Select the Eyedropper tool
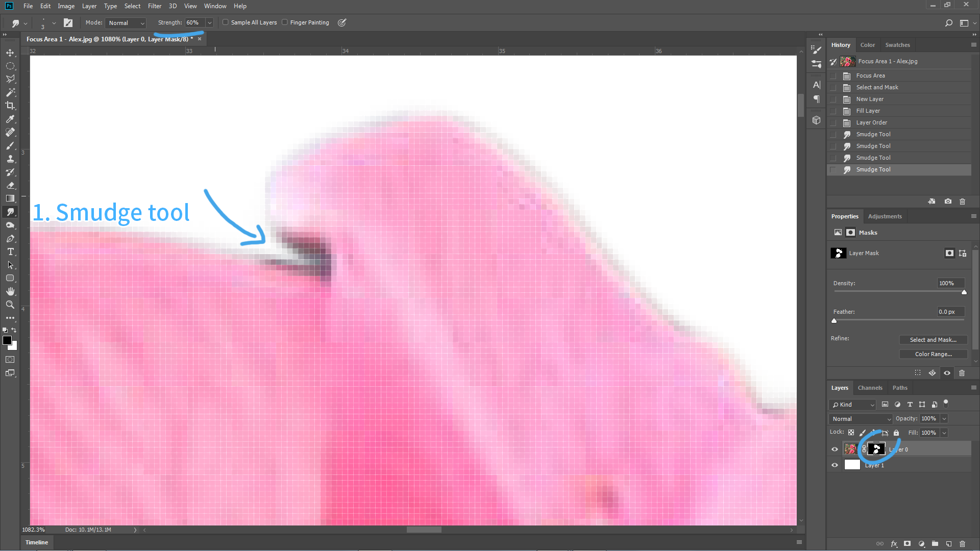The width and height of the screenshot is (980, 551). point(10,119)
